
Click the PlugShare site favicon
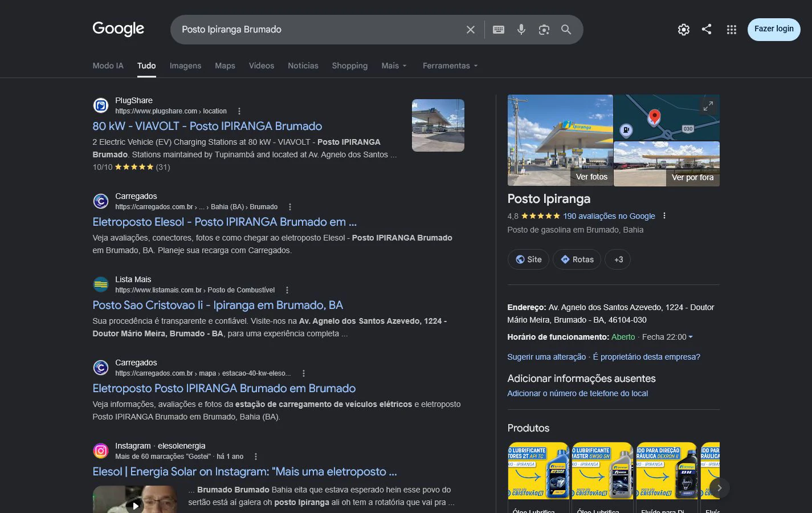[101, 105]
